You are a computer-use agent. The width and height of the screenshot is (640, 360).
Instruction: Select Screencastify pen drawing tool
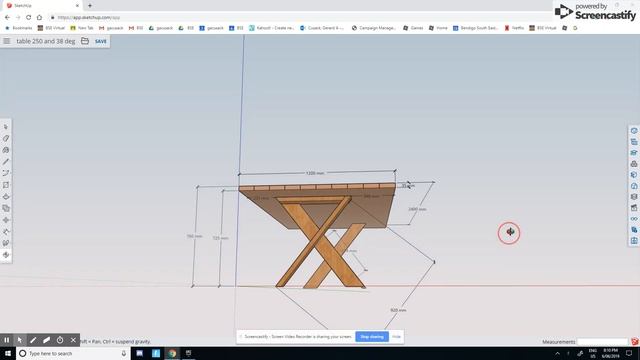click(33, 340)
